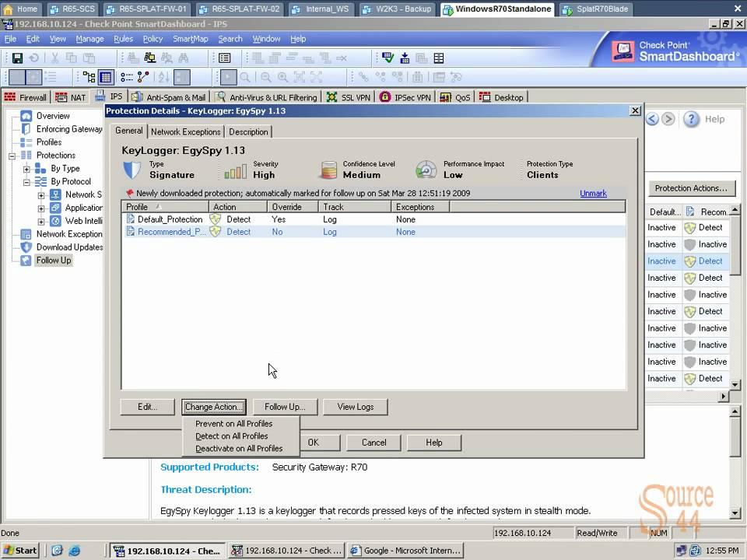Open the File menu
The image size is (747, 560).
pos(10,39)
